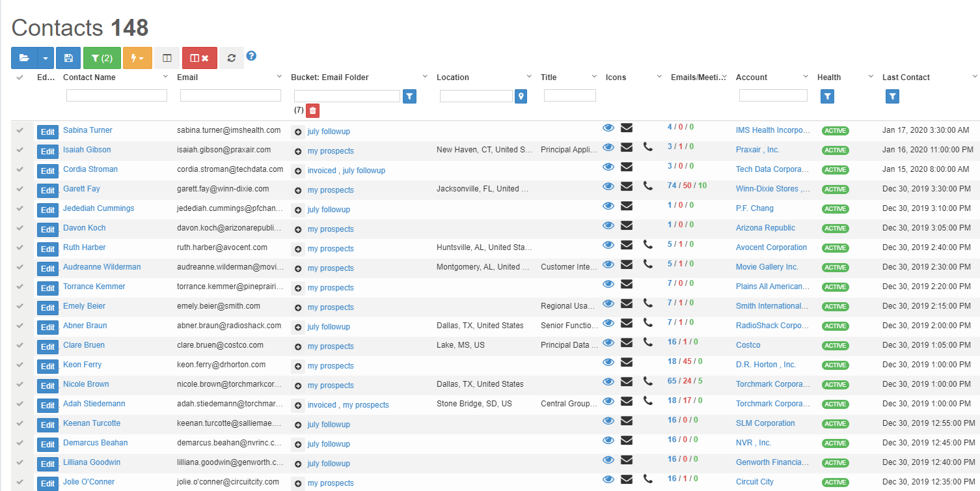Delete the bucket filter with red trash icon
Image resolution: width=980 pixels, height=491 pixels.
point(313,110)
